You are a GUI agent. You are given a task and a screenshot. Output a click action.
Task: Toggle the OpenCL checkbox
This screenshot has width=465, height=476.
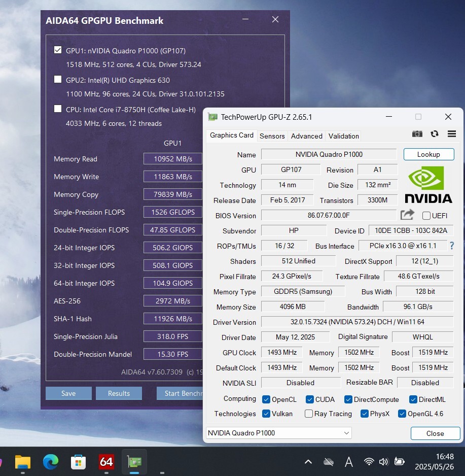click(266, 399)
